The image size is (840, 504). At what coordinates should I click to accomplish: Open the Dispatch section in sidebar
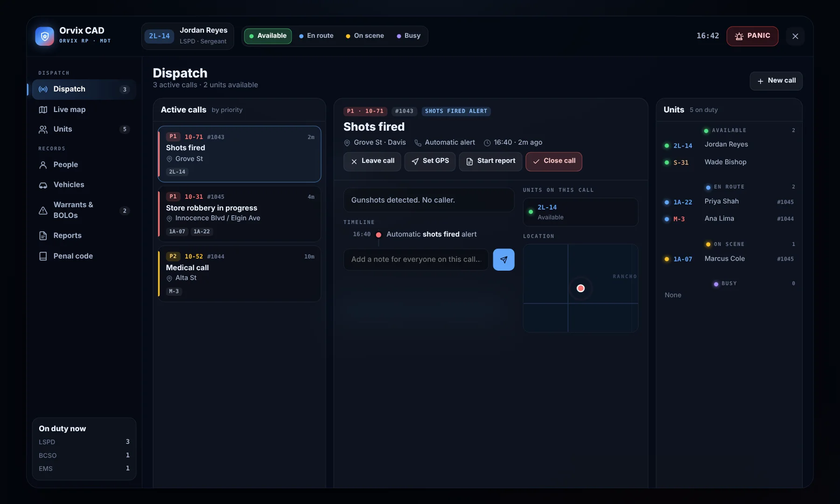[84, 89]
